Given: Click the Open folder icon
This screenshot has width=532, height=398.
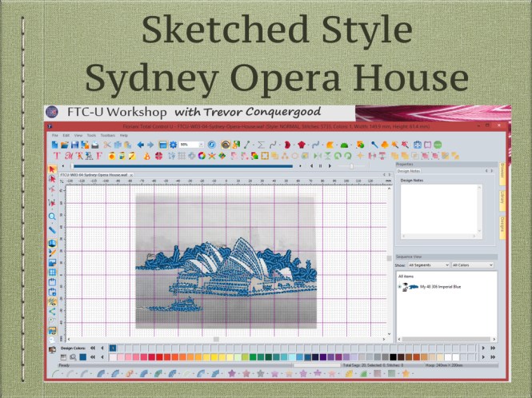Looking at the screenshot, I should [66, 145].
